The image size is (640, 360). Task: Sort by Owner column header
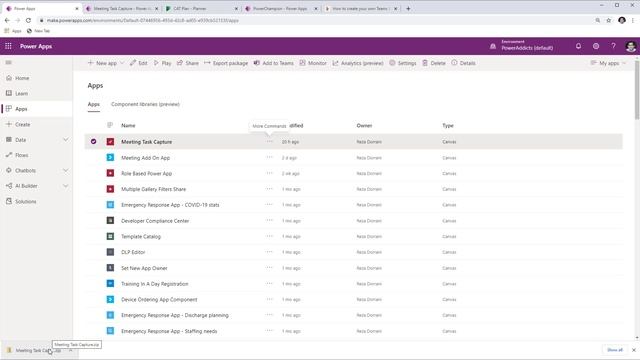(364, 126)
